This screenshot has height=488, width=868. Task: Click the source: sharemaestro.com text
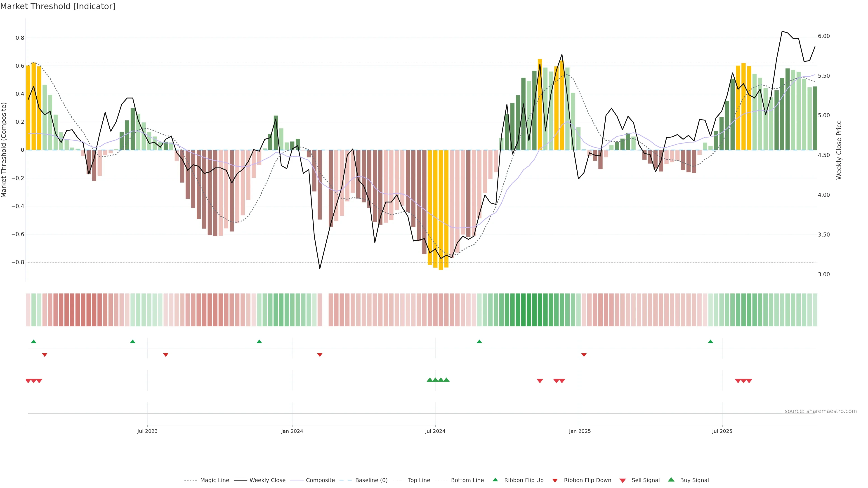coord(821,411)
